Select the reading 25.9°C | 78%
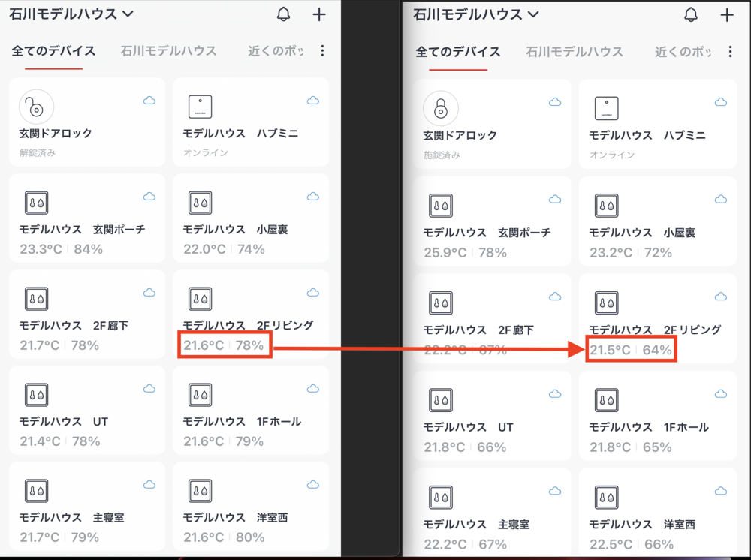The width and height of the screenshot is (751, 560). (466, 253)
